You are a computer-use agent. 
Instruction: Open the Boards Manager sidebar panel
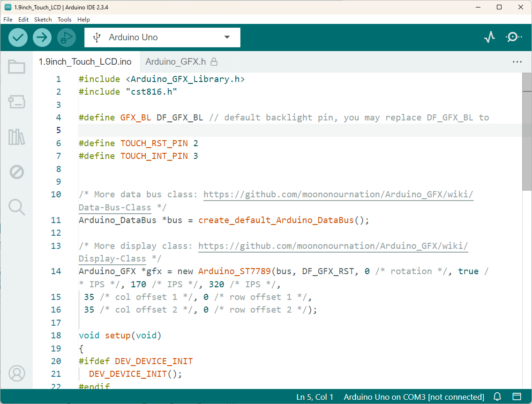click(x=16, y=101)
